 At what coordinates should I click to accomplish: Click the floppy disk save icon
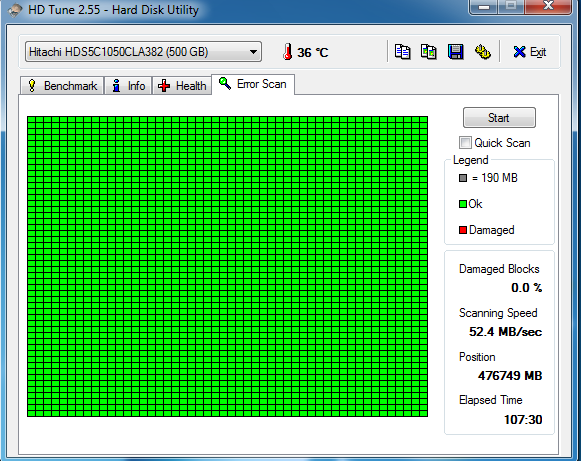[455, 52]
